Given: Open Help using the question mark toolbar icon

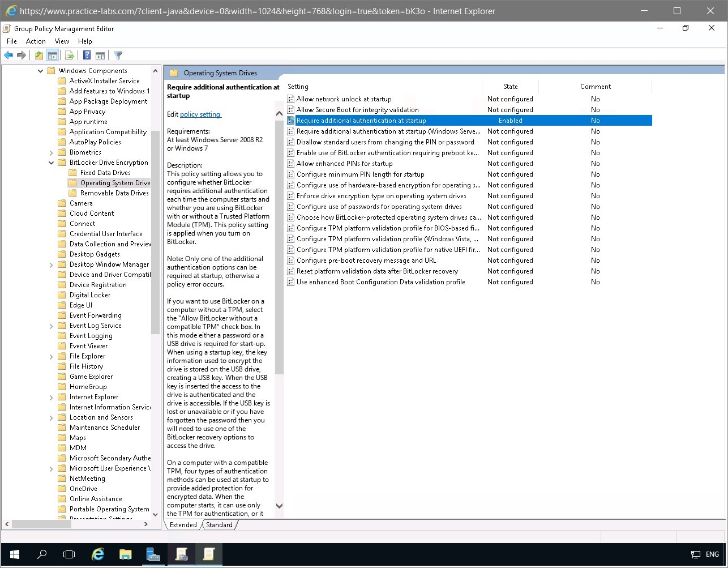Looking at the screenshot, I should click(x=86, y=55).
